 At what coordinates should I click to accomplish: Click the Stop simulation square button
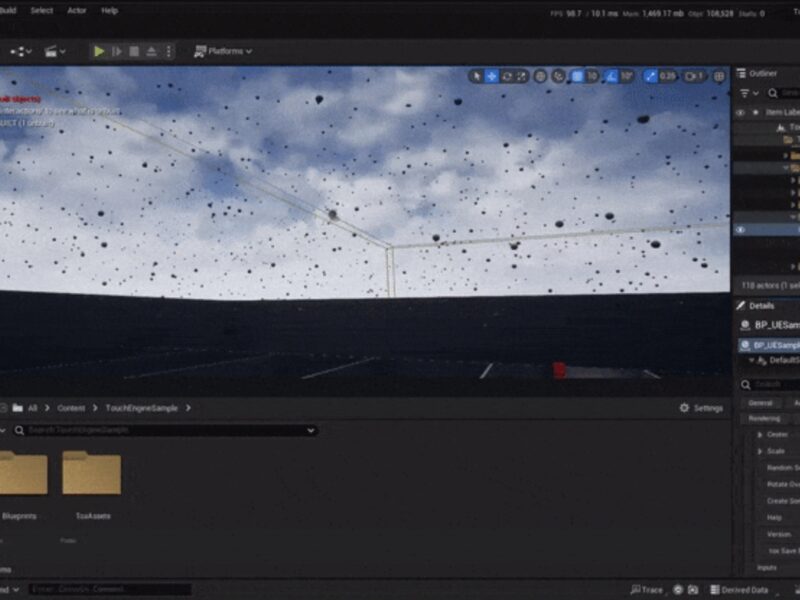pyautogui.click(x=134, y=51)
